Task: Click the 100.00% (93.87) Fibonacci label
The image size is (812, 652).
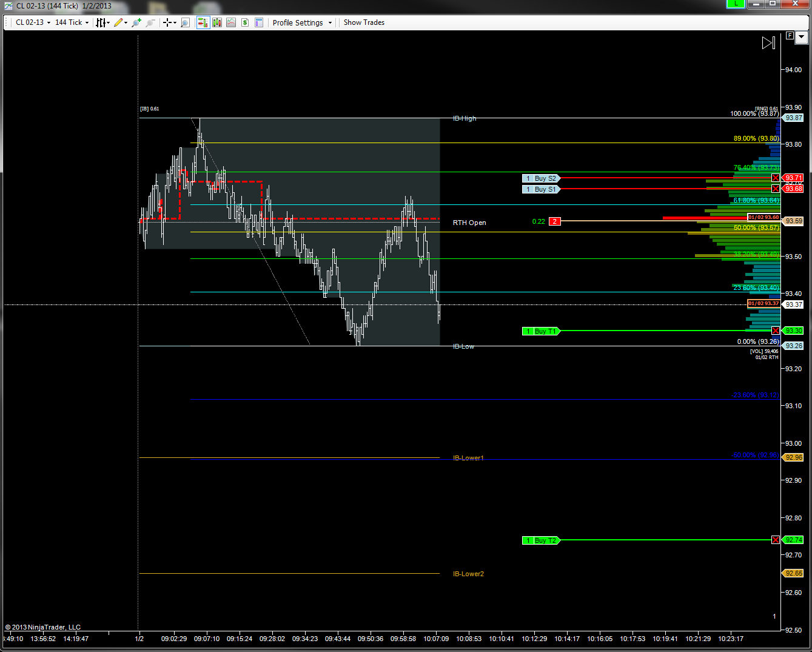Action: 754,113
